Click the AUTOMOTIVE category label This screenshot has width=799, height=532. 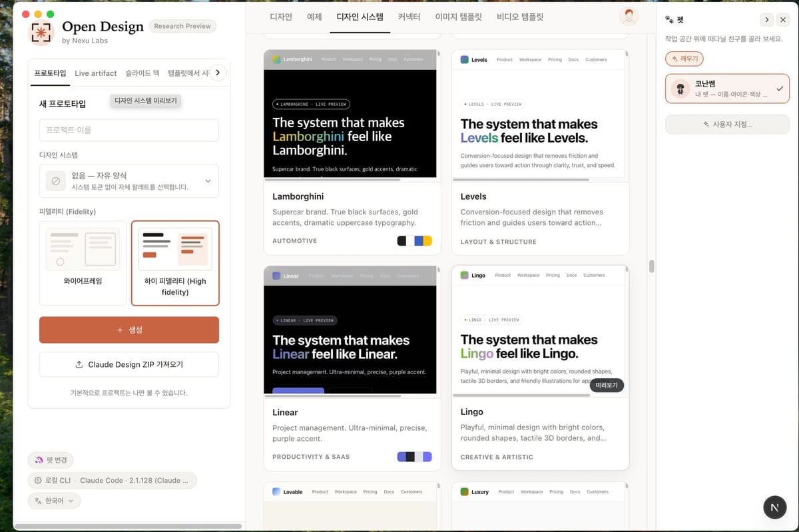pyautogui.click(x=295, y=241)
